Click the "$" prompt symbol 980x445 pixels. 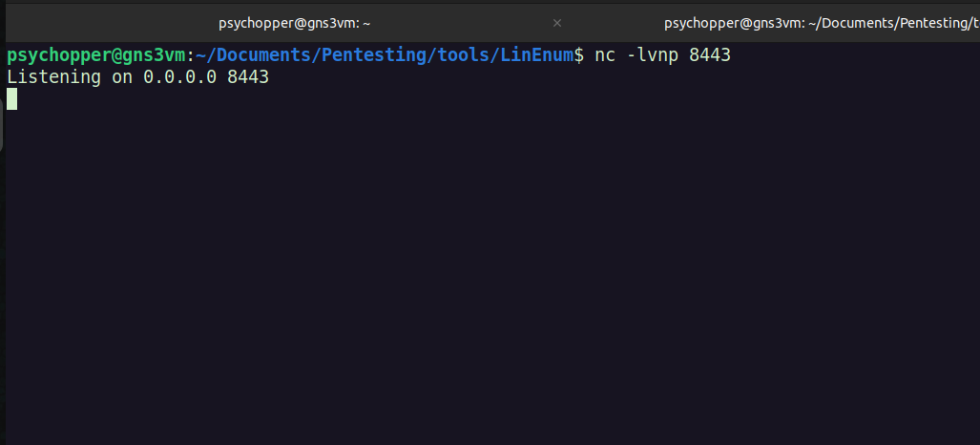pyautogui.click(x=578, y=55)
